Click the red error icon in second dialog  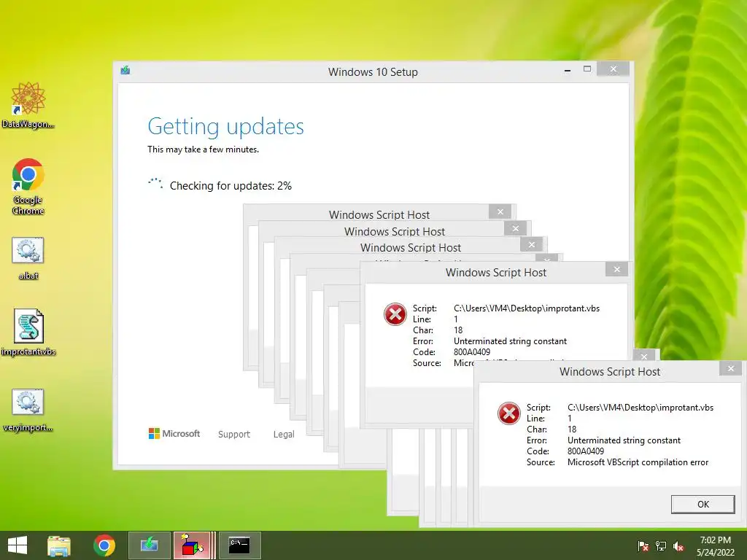395,314
